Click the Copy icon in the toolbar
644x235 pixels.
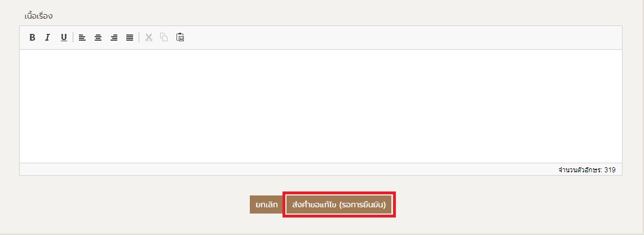pos(164,37)
